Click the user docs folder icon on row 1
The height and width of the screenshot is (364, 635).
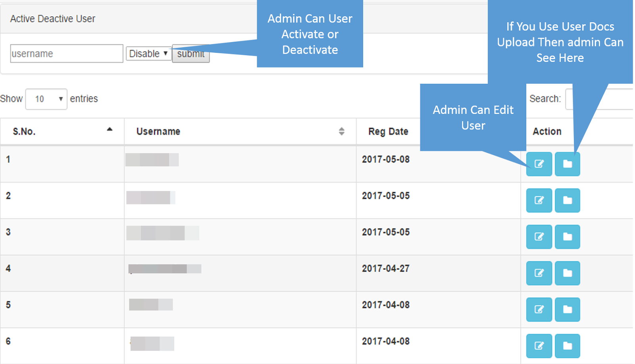click(x=568, y=164)
